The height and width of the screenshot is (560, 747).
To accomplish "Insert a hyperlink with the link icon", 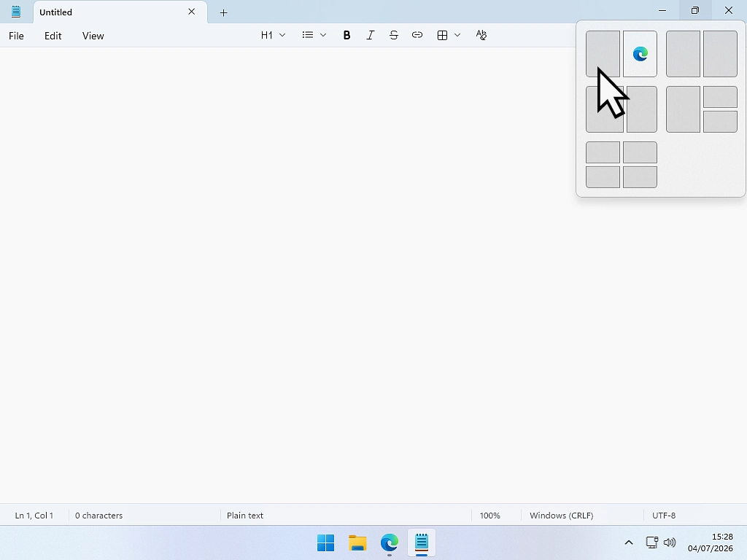I will 417,35.
